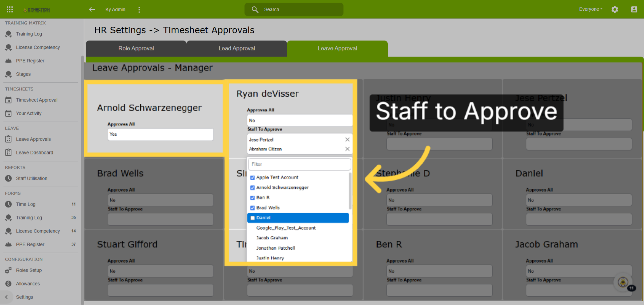This screenshot has width=644, height=305.
Task: Open the three-dot more options menu
Action: [139, 10]
